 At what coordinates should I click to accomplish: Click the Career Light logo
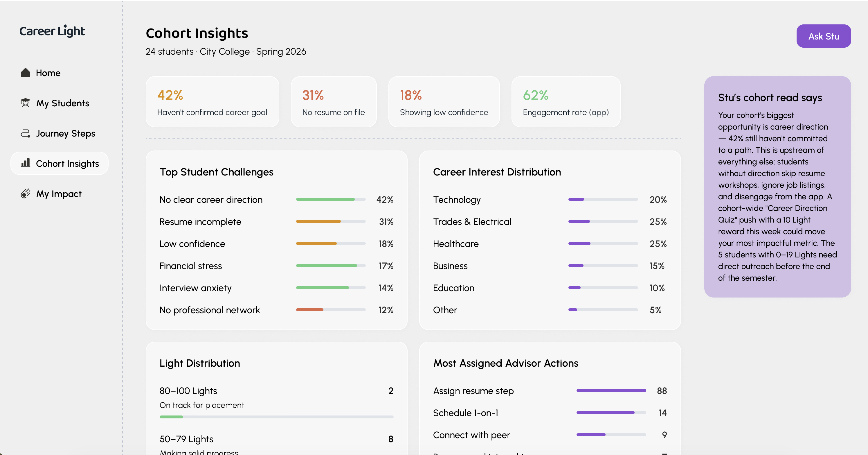(52, 31)
